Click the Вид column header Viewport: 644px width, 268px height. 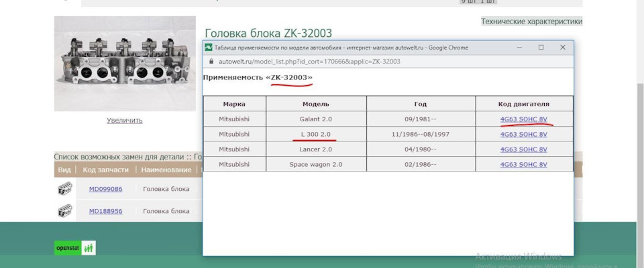pyautogui.click(x=64, y=170)
